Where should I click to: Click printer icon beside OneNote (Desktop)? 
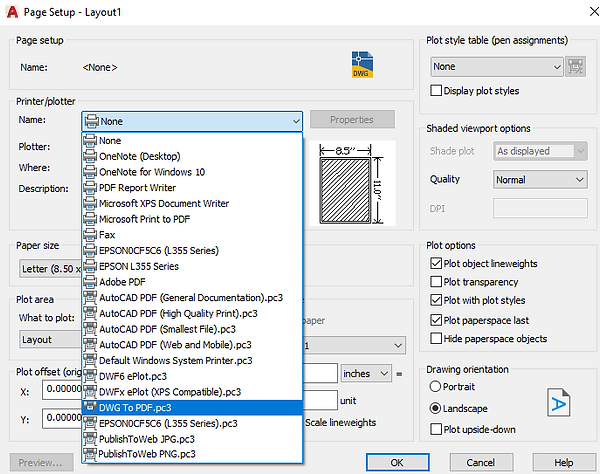coord(90,156)
